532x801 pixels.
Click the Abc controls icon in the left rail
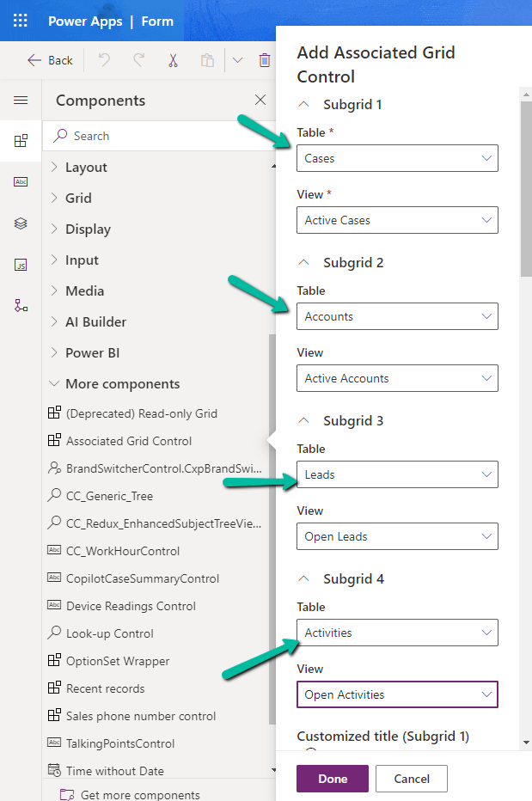tap(21, 180)
